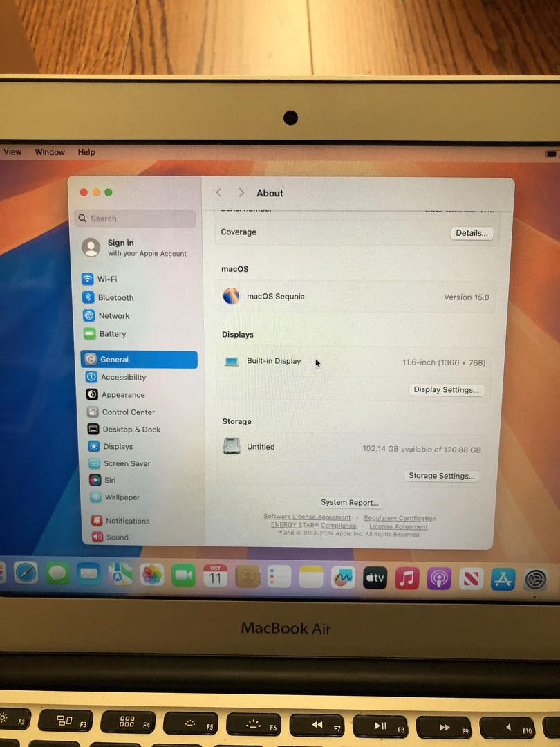Open ENERGY STAR Compliance link
Screen dimensions: 560x747
pyautogui.click(x=313, y=526)
